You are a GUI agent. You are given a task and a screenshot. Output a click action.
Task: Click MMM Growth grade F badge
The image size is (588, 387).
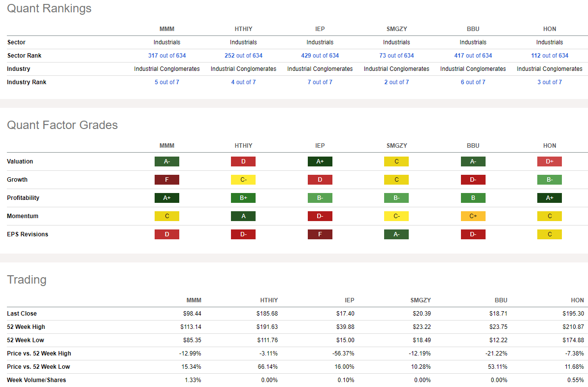(167, 180)
